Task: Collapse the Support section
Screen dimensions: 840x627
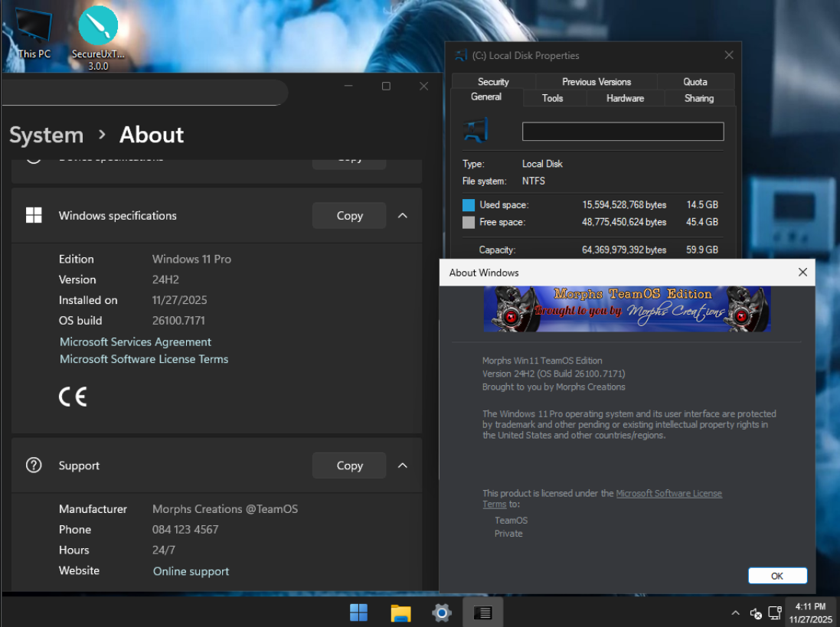Action: tap(403, 465)
